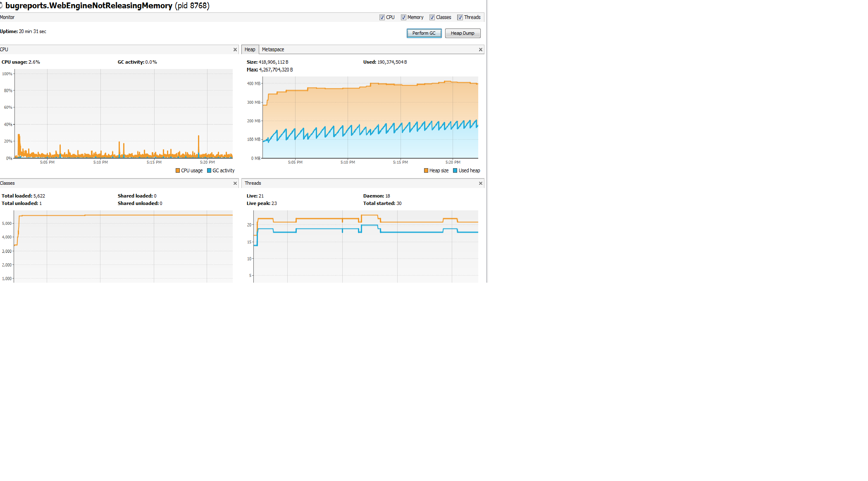Click the CPU usage orange legend swatch
This screenshot has height=481, width=868.
point(178,171)
